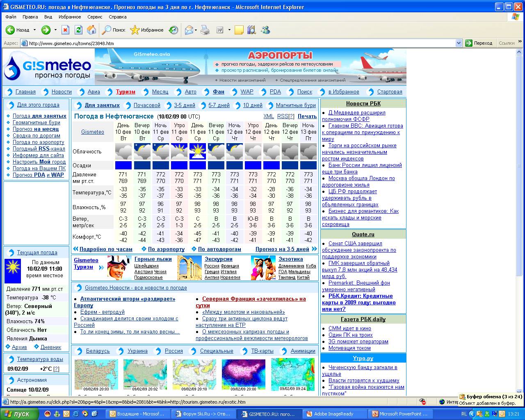Click the Аэропорты airplane banner
Image resolution: width=525 pixels, height=420 pixels.
coord(251,66)
